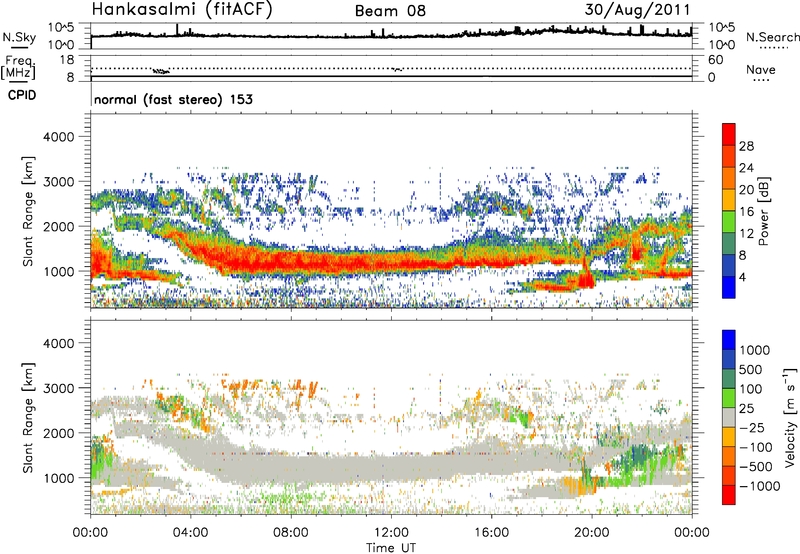Image resolution: width=800 pixels, height=554 pixels.
Task: Click the 4000 tick in power panel
Action: point(59,137)
